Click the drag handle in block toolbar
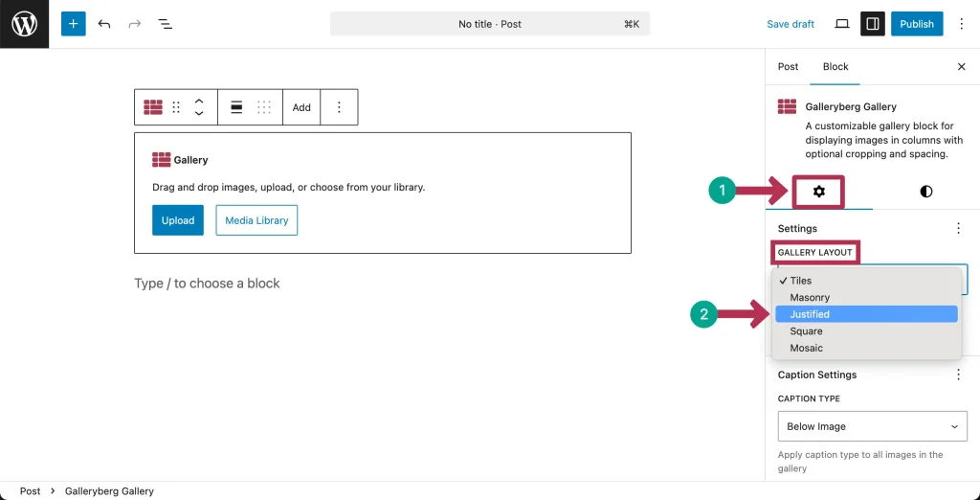Screen dimensions: 980x500 pyautogui.click(x=176, y=107)
